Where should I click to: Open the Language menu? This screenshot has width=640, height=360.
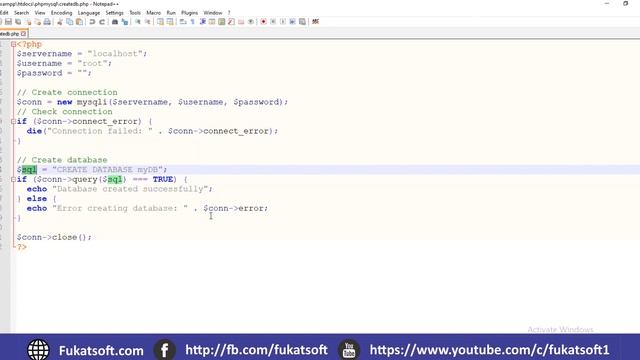tap(89, 13)
